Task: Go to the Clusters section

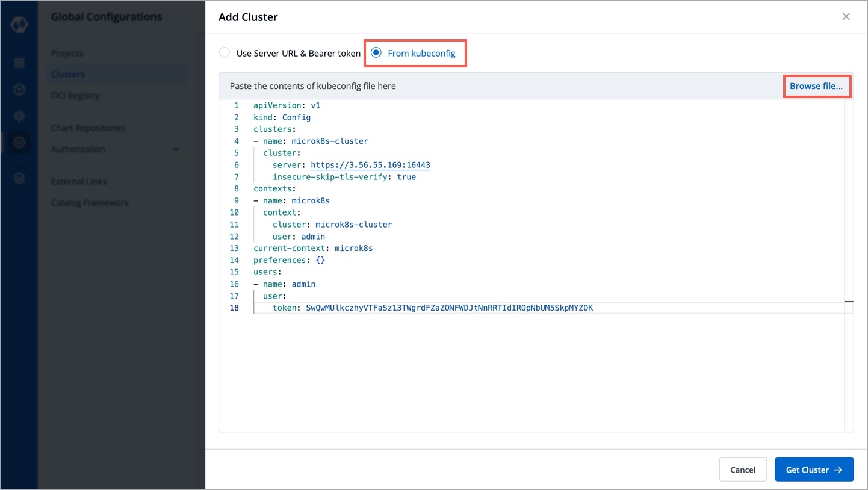Action: click(x=68, y=75)
